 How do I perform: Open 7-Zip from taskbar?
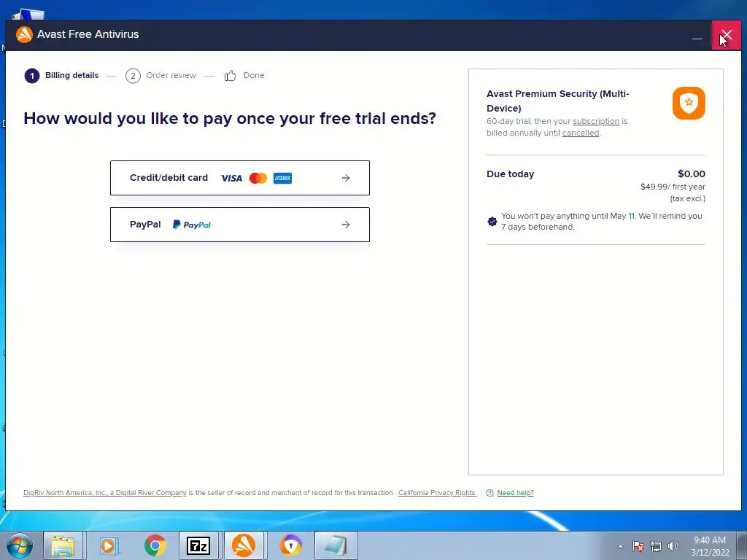point(198,545)
